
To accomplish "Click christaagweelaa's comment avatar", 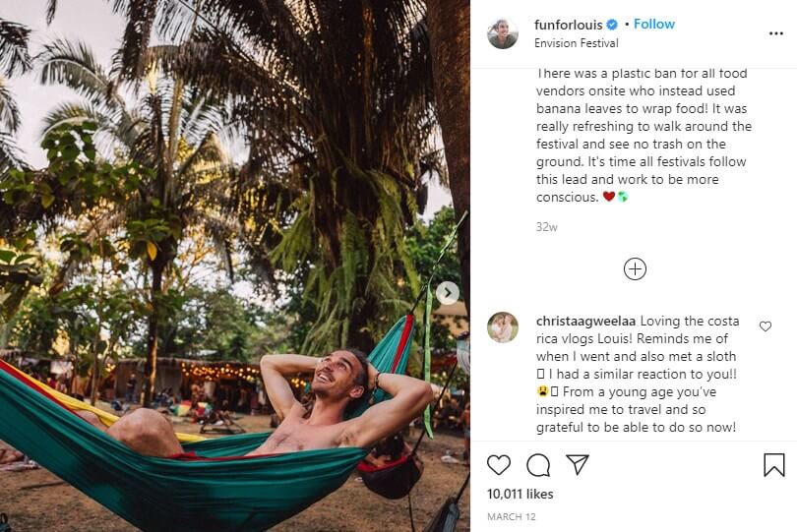I will 503,327.
